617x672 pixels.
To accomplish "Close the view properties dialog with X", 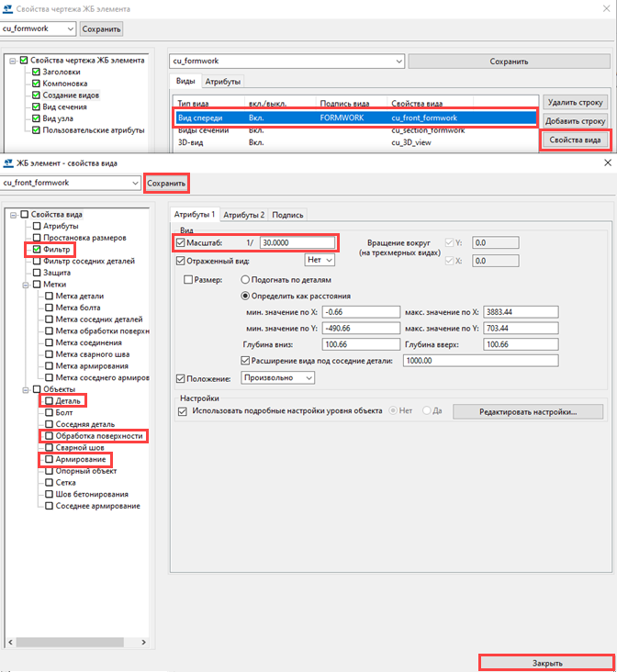I will [606, 162].
